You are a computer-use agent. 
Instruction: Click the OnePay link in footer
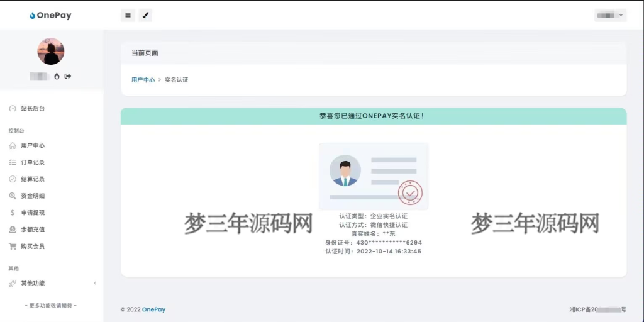point(153,309)
